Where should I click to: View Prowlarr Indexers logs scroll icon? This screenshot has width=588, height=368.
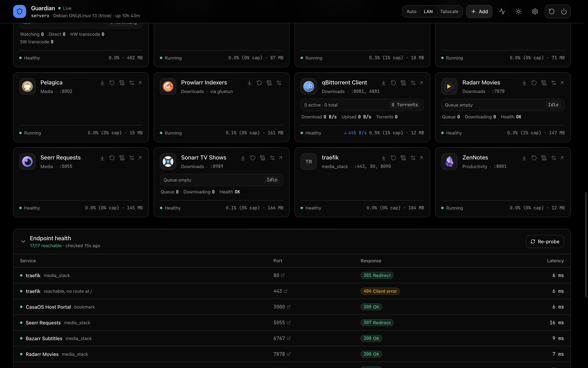click(x=269, y=83)
